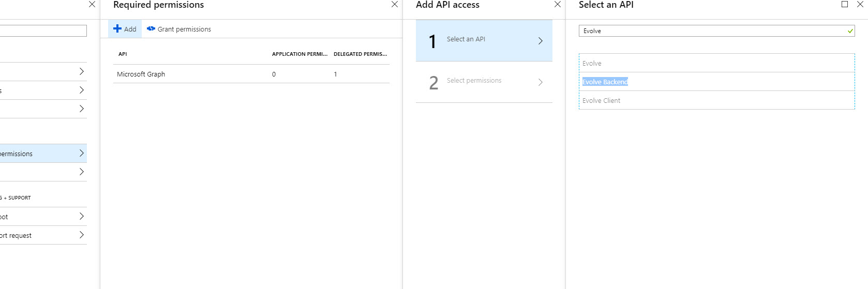This screenshot has width=868, height=289.
Task: Click chevron beside permissions settings item
Action: (x=81, y=153)
